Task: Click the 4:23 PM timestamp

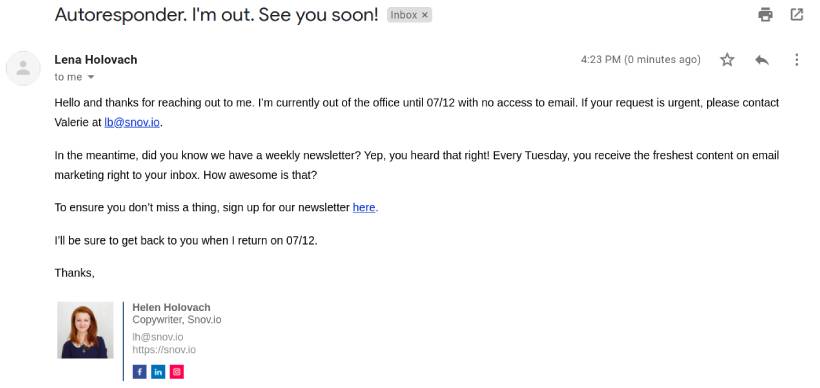Action: click(x=641, y=60)
